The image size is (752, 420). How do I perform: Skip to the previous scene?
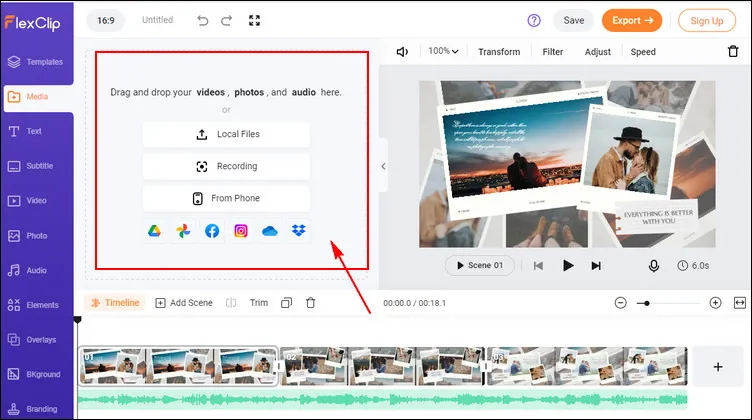(538, 266)
